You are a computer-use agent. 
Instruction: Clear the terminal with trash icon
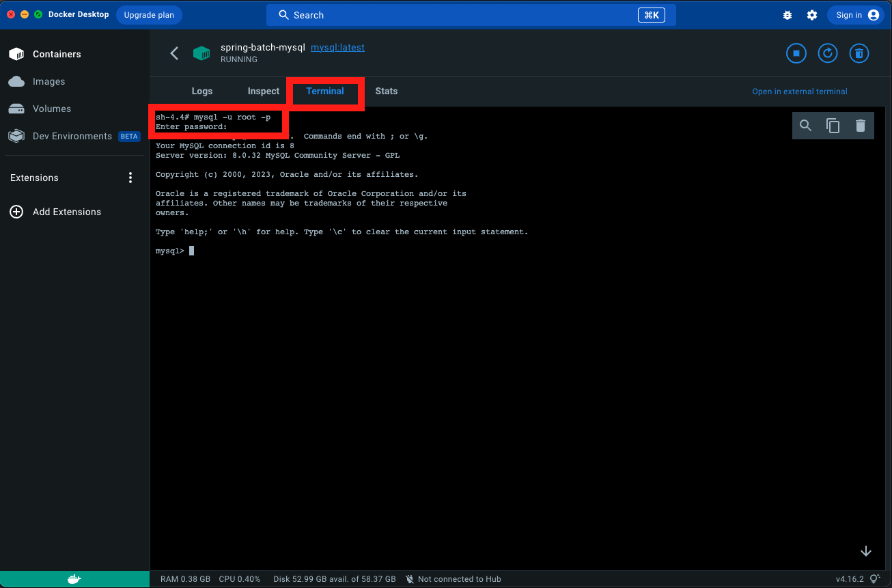[x=861, y=126]
